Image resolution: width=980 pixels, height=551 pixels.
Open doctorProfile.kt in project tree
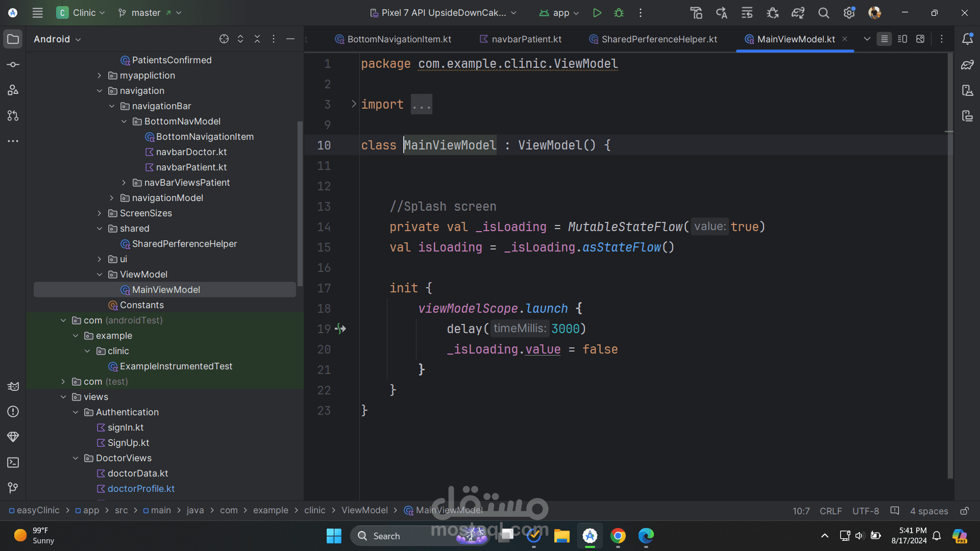point(141,489)
